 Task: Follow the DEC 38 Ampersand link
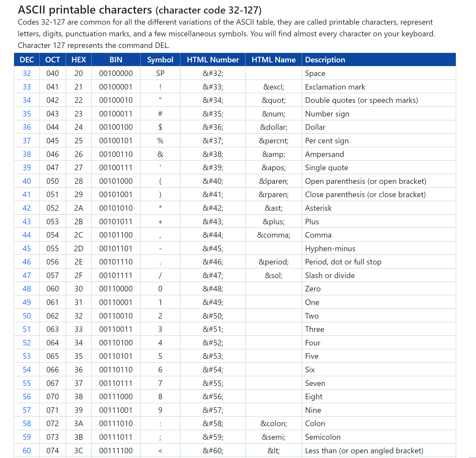pos(27,154)
